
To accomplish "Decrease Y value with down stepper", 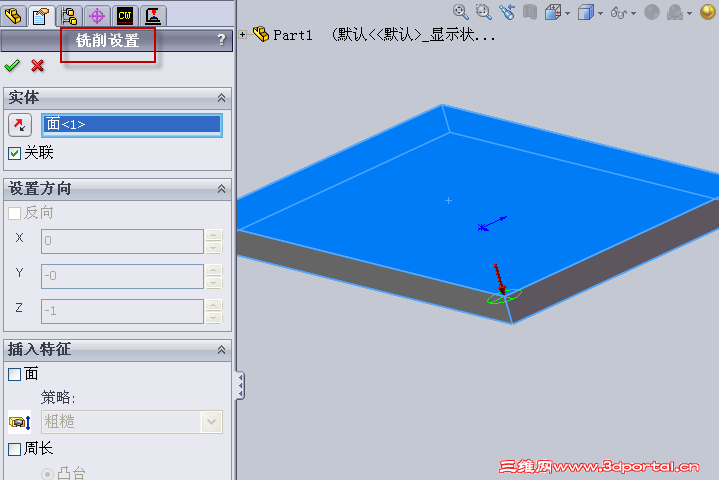I will click(214, 282).
